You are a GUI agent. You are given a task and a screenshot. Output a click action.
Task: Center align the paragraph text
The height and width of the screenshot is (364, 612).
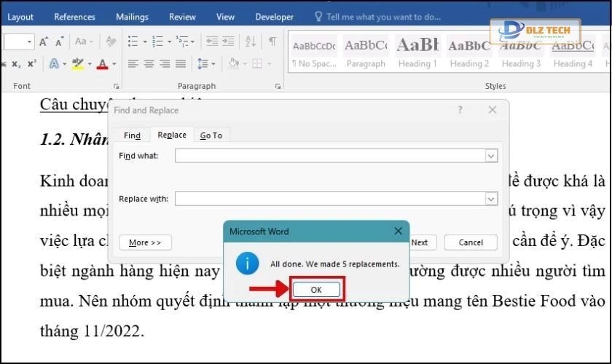click(x=149, y=64)
